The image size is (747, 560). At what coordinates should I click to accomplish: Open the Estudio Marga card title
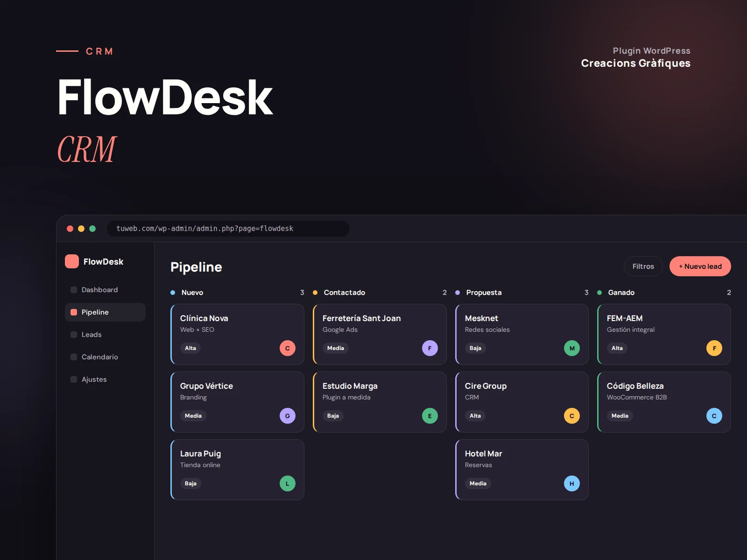350,386
